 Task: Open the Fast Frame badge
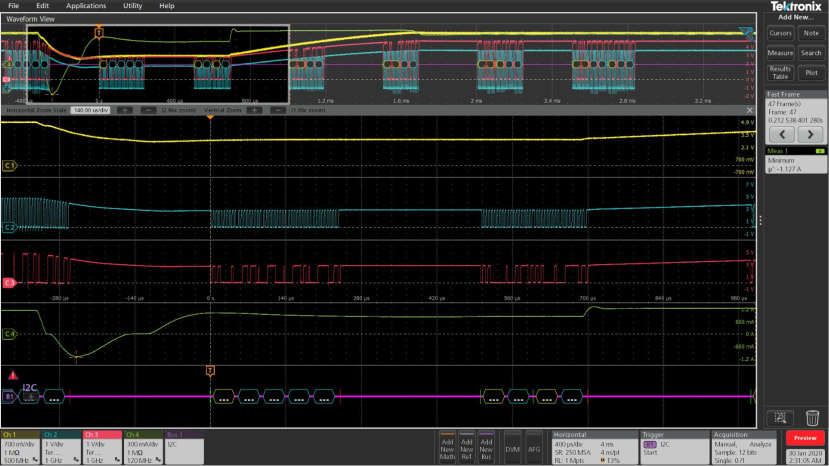click(796, 117)
